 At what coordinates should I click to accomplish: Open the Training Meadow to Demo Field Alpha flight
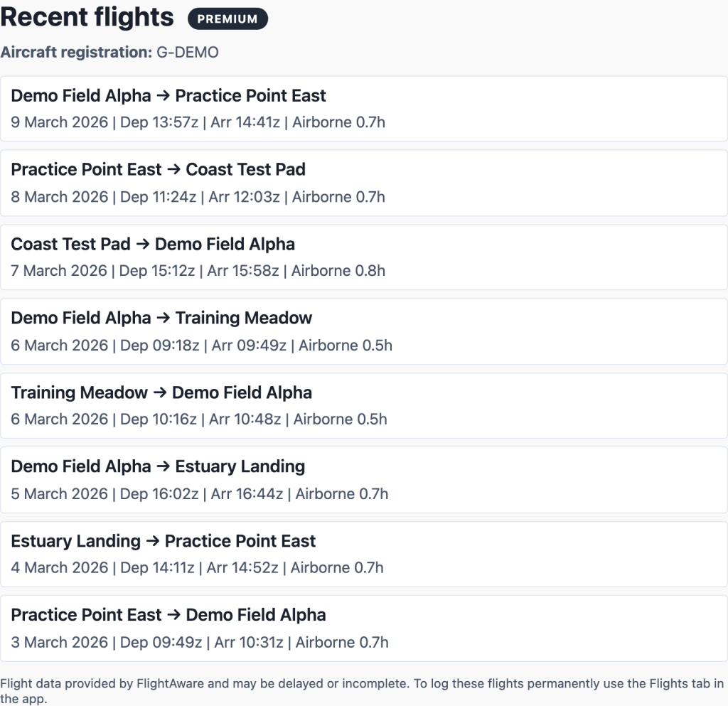[x=364, y=405]
